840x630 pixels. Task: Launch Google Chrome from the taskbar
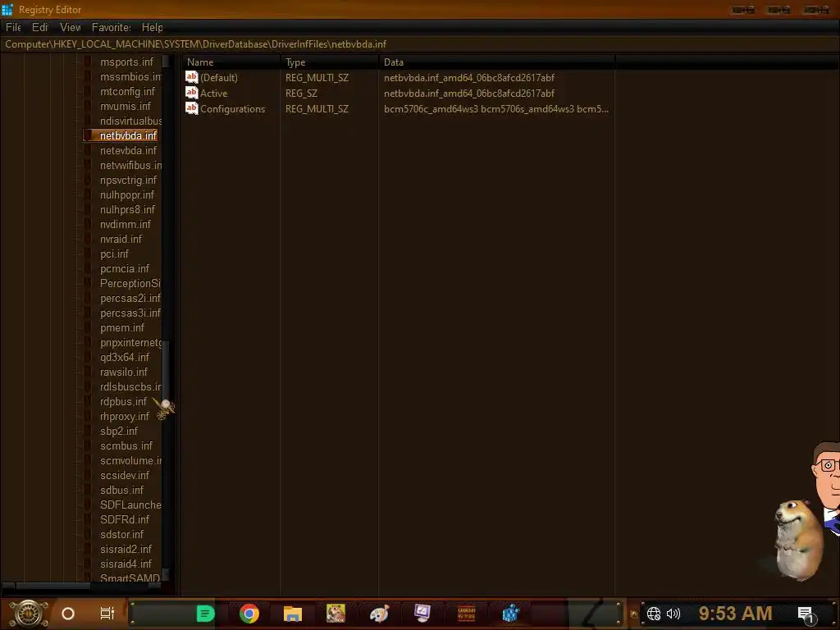(249, 614)
